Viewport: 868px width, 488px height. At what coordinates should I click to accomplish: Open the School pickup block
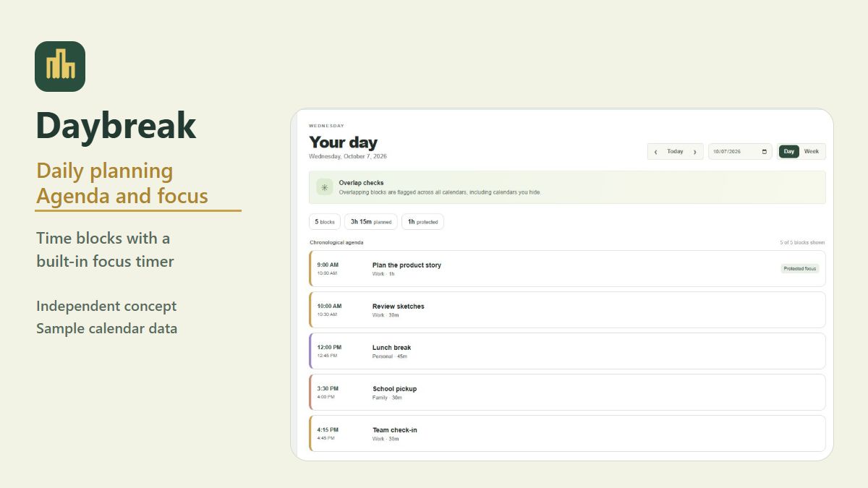(x=567, y=393)
